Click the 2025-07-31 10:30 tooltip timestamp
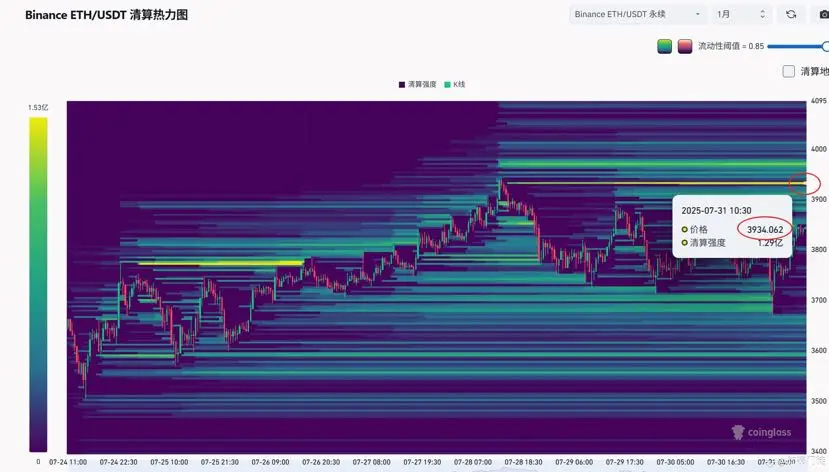This screenshot has width=829, height=472. (716, 210)
